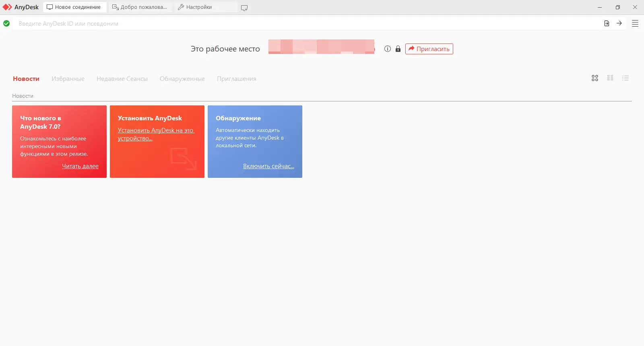Viewport: 644px width, 346px height.
Task: Click the lock icon for unattended access
Action: point(398,49)
